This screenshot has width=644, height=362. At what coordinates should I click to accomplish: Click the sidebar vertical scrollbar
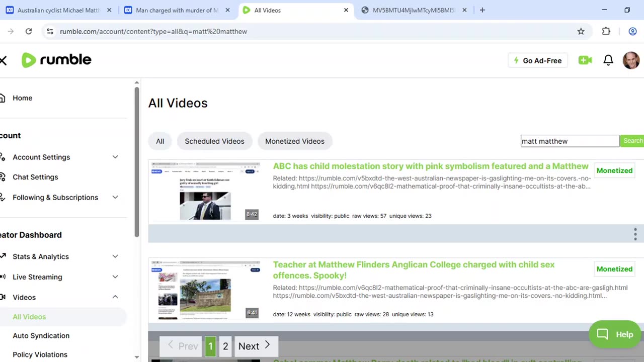(136, 161)
